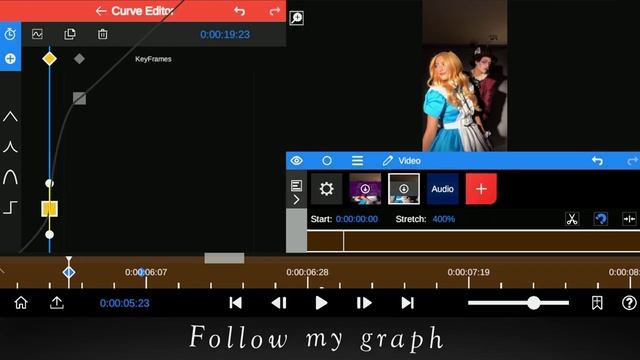Click the trim to playhead icon
Screen dimensions: 640x360
[x=629, y=219]
